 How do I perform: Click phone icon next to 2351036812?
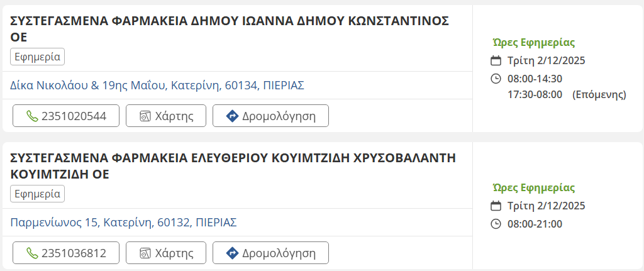click(31, 253)
